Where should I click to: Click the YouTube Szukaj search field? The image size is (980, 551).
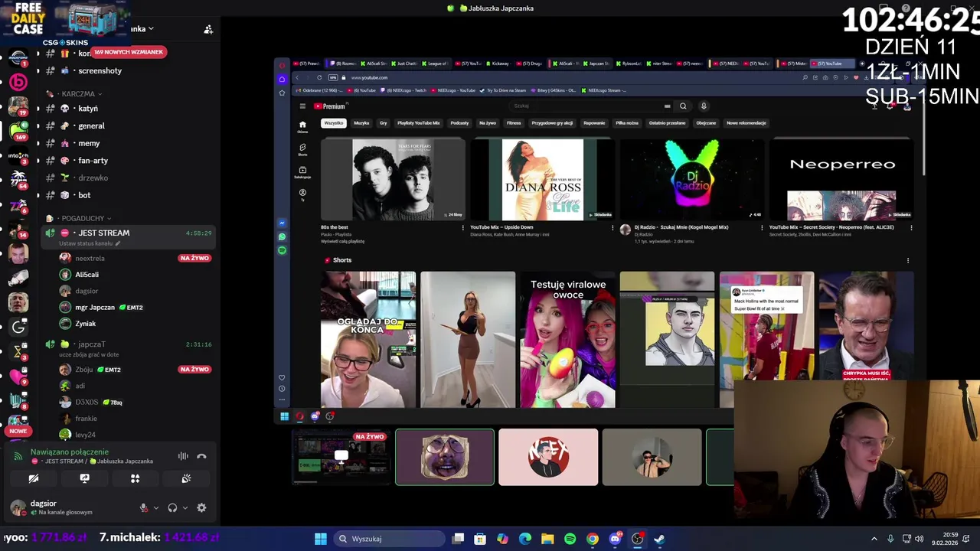pyautogui.click(x=590, y=106)
